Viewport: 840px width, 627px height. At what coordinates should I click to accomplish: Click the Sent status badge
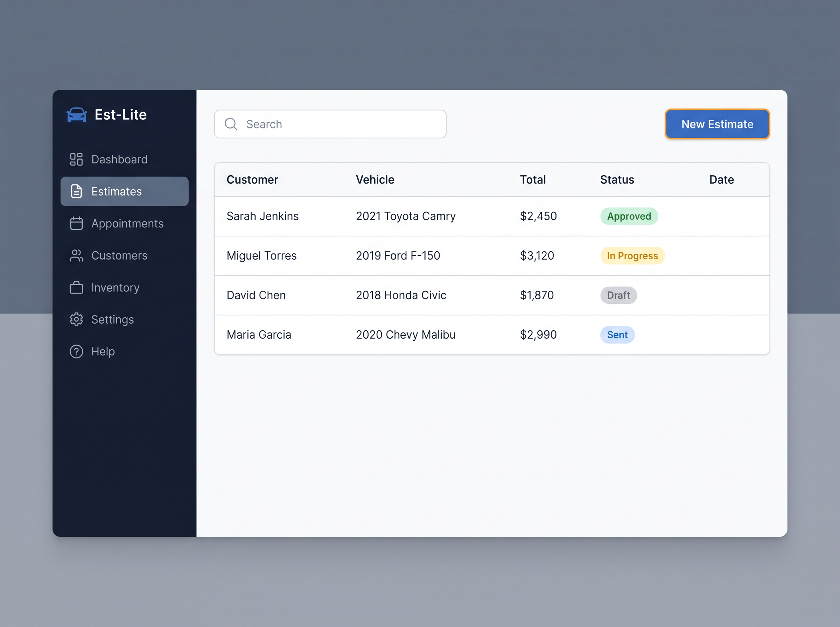[x=617, y=335]
